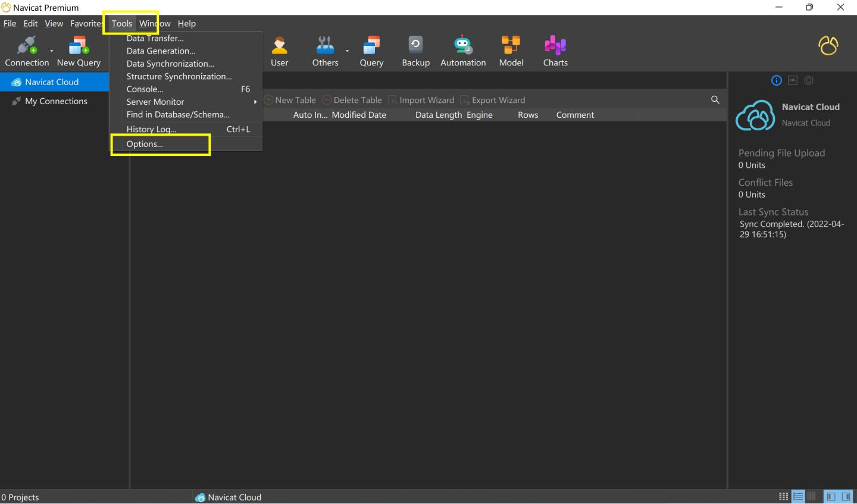857x504 pixels.
Task: Open History Log from Tools menu
Action: pyautogui.click(x=186, y=129)
